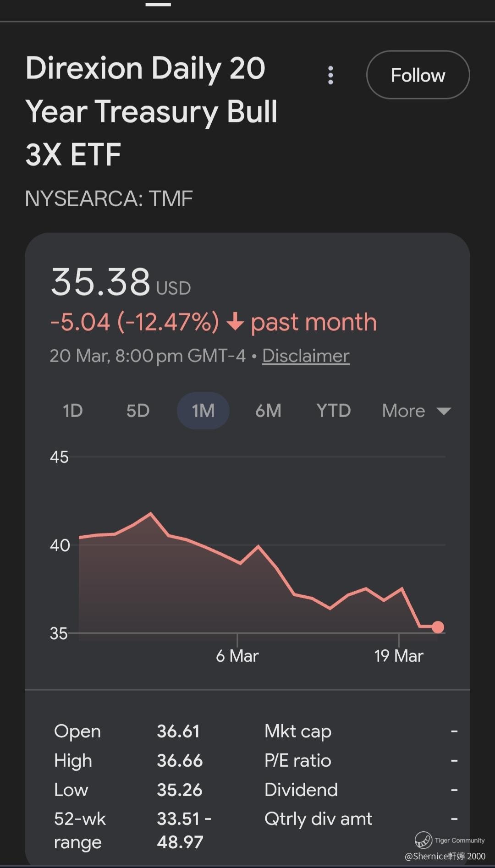Tap the NYSEARCA: TMF ticker label
Image resolution: width=495 pixels, height=868 pixels.
coord(109,198)
